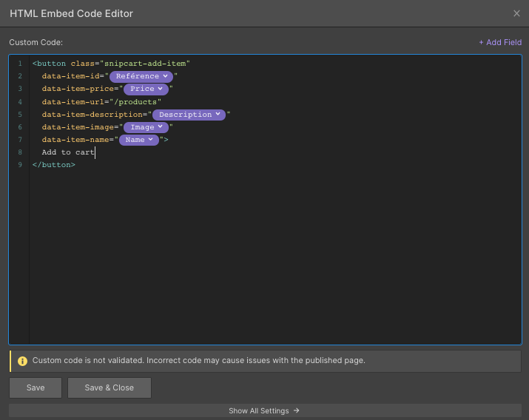This screenshot has height=420, width=529.
Task: Click the '<button' opening tag text
Action: pyautogui.click(x=50, y=64)
